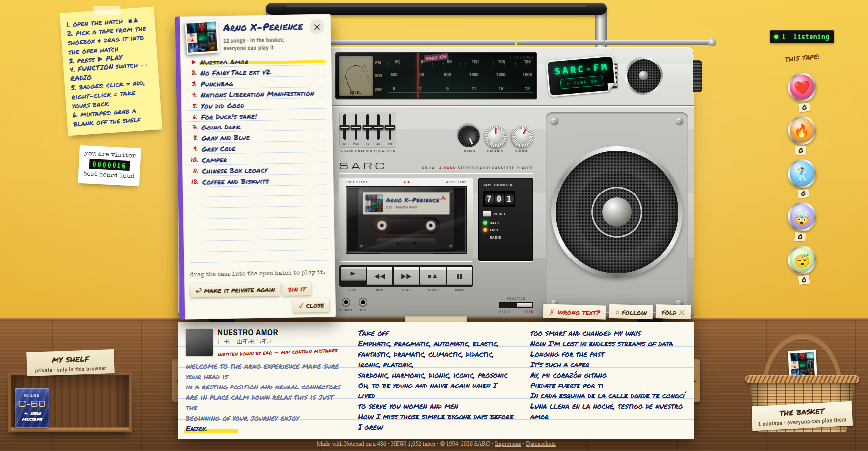Adjust the volume knob
868x451 pixels.
coord(522,136)
